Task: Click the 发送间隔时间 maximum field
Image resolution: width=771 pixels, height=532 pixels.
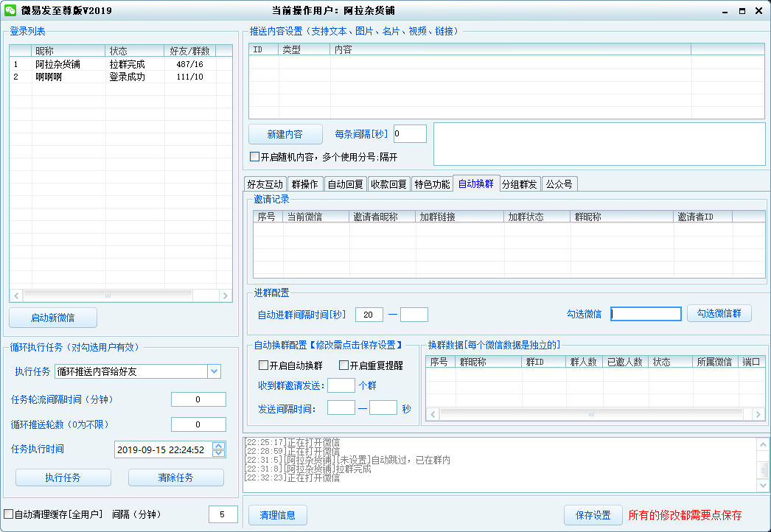Action: coord(383,408)
